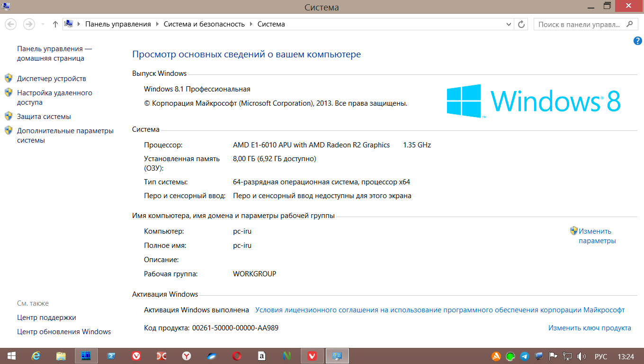Open Защита системы link

coord(44,117)
